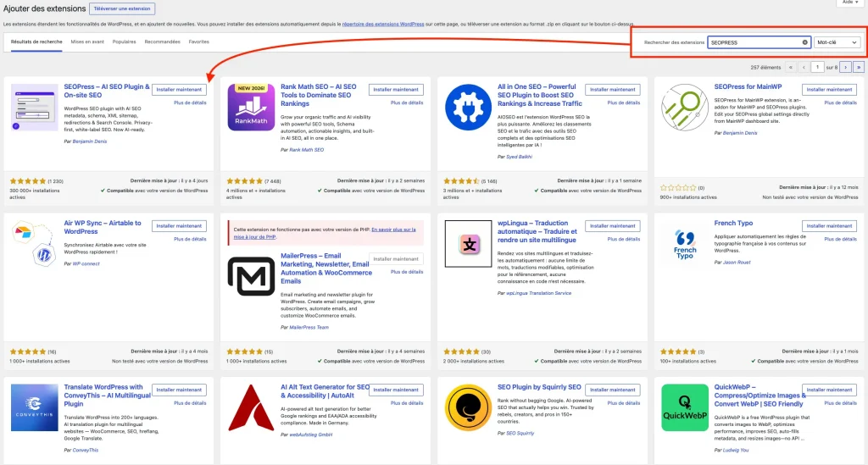Click the wpLingua plugin icon
The image size is (868, 465).
click(468, 244)
